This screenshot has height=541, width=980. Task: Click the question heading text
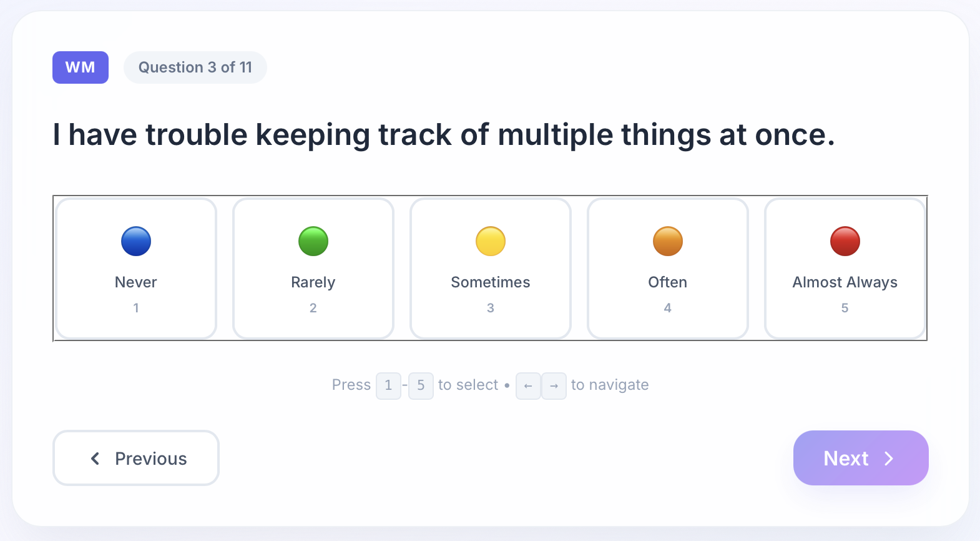point(444,135)
